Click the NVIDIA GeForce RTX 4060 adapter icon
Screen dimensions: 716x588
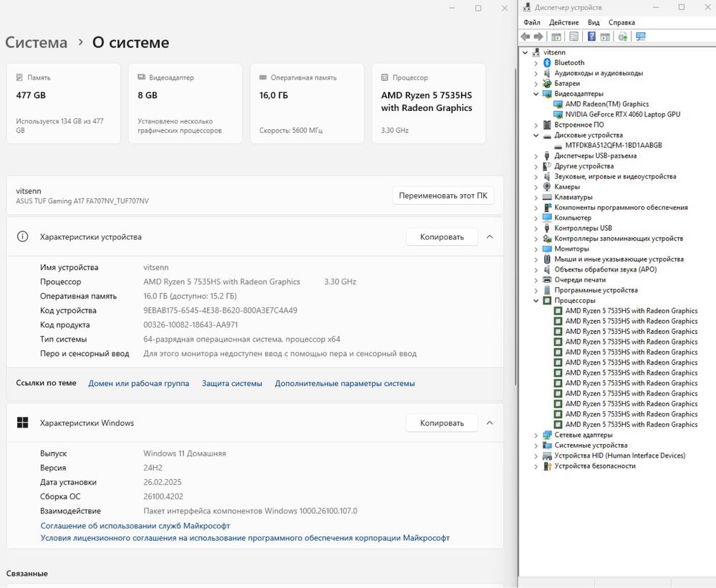[x=558, y=114]
